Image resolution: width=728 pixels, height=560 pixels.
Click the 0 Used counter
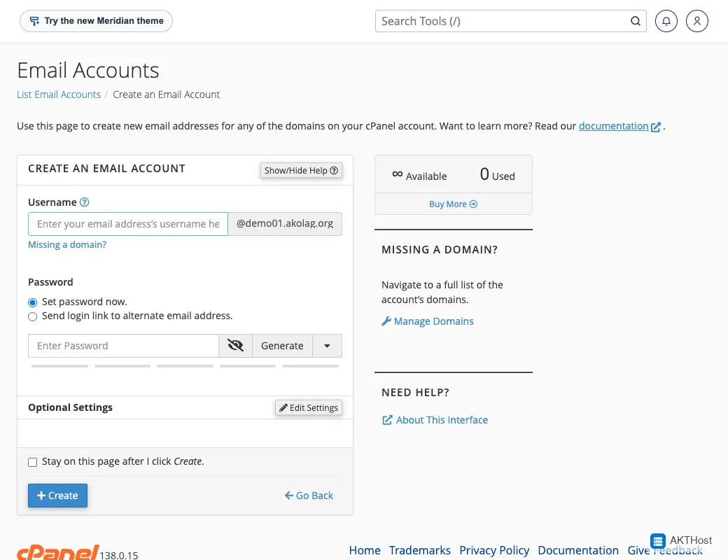click(x=497, y=174)
